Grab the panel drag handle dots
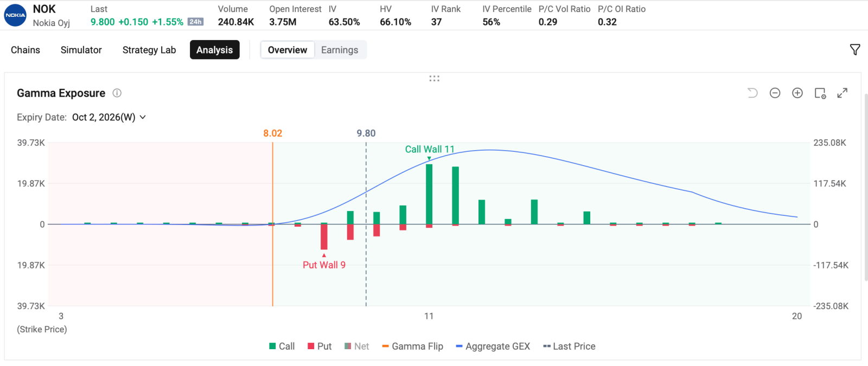The width and height of the screenshot is (868, 366). [x=434, y=79]
